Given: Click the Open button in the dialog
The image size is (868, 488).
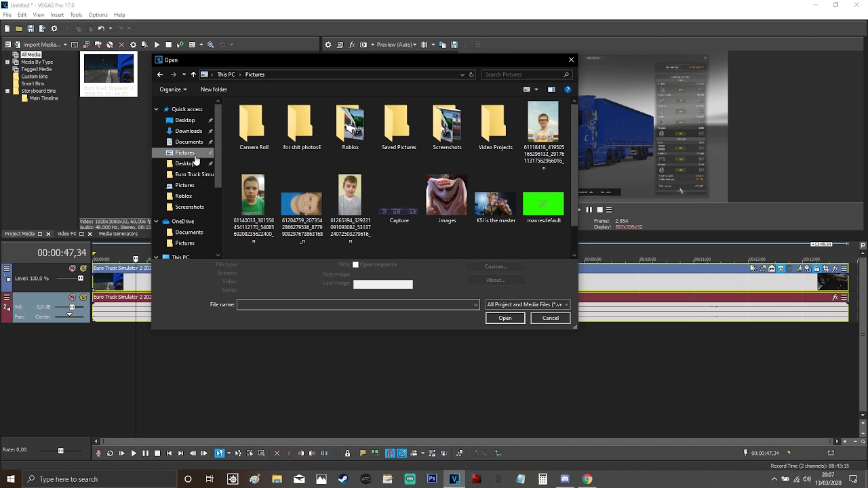Looking at the screenshot, I should click(505, 318).
